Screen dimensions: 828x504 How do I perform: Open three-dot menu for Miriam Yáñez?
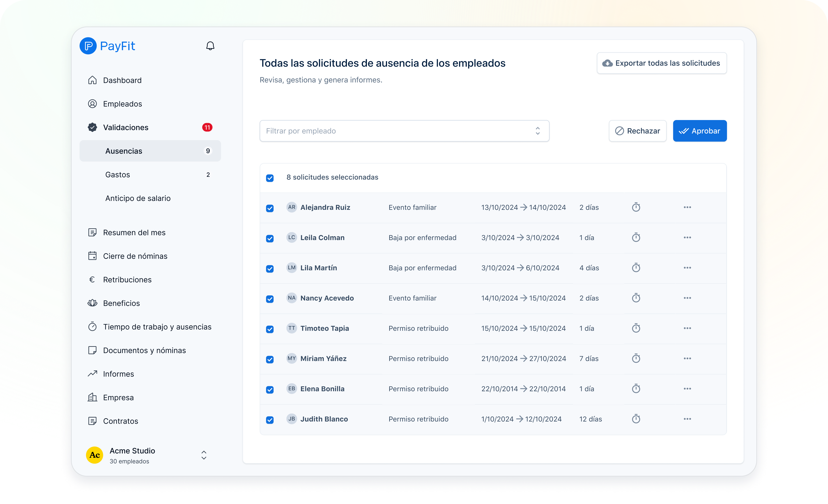(687, 358)
